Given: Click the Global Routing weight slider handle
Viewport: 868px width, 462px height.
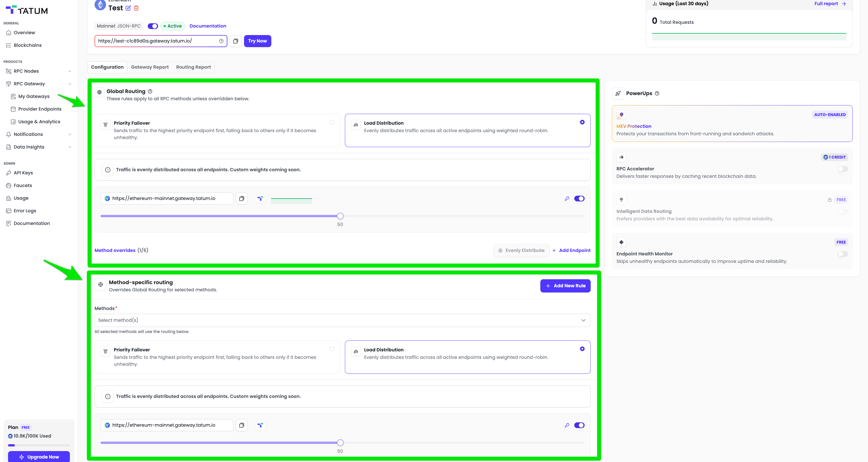Looking at the screenshot, I should pyautogui.click(x=340, y=216).
